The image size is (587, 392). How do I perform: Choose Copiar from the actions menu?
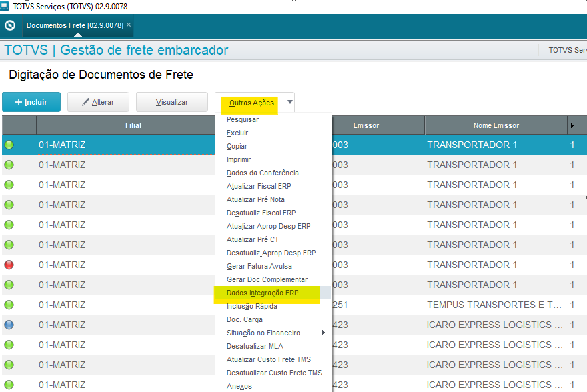click(239, 146)
